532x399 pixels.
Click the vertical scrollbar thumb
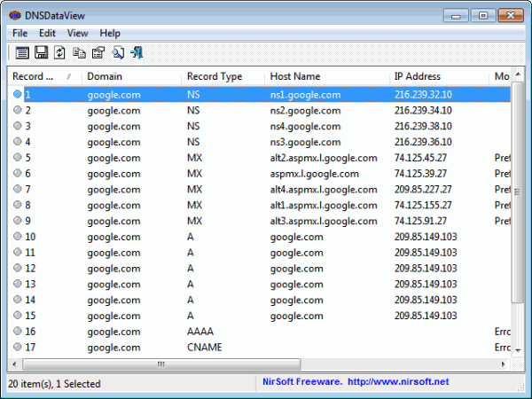click(518, 192)
